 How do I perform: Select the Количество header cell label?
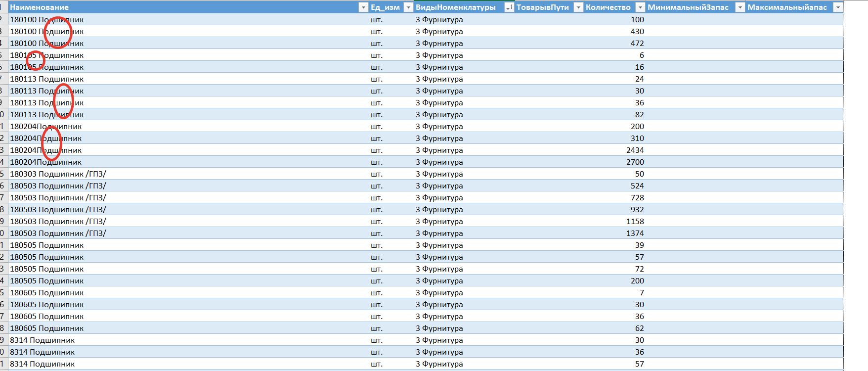tap(608, 7)
